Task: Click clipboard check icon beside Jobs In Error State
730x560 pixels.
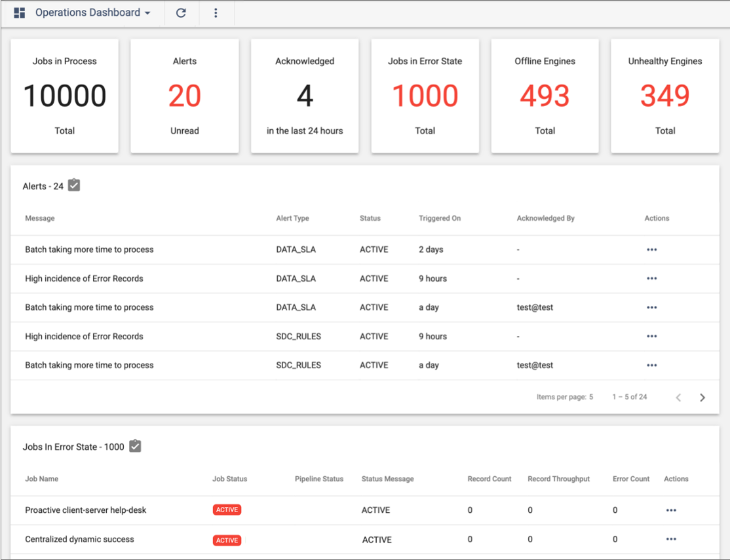Action: point(135,446)
